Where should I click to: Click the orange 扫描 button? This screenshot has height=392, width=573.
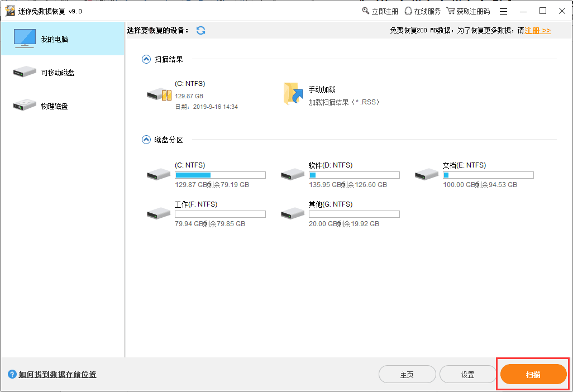[533, 375]
